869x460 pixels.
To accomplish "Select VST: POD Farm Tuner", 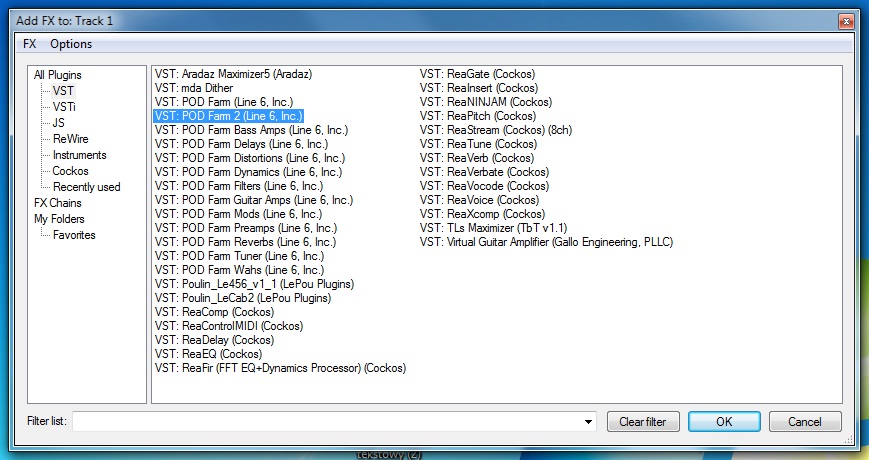I will pyautogui.click(x=239, y=256).
